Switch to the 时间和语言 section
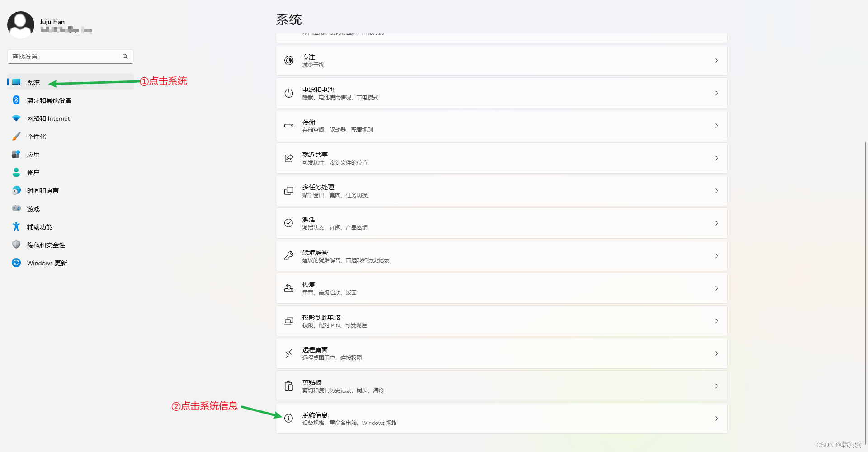 click(x=43, y=190)
